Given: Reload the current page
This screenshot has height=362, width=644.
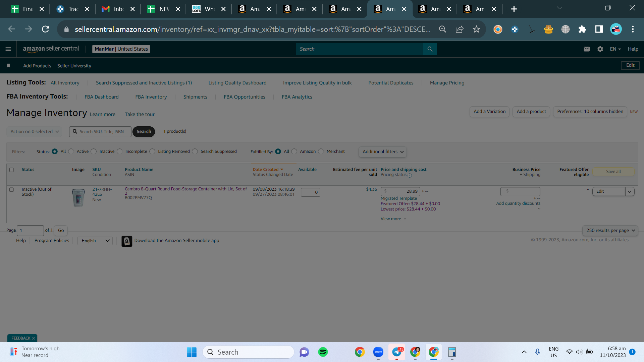Looking at the screenshot, I should tap(46, 29).
